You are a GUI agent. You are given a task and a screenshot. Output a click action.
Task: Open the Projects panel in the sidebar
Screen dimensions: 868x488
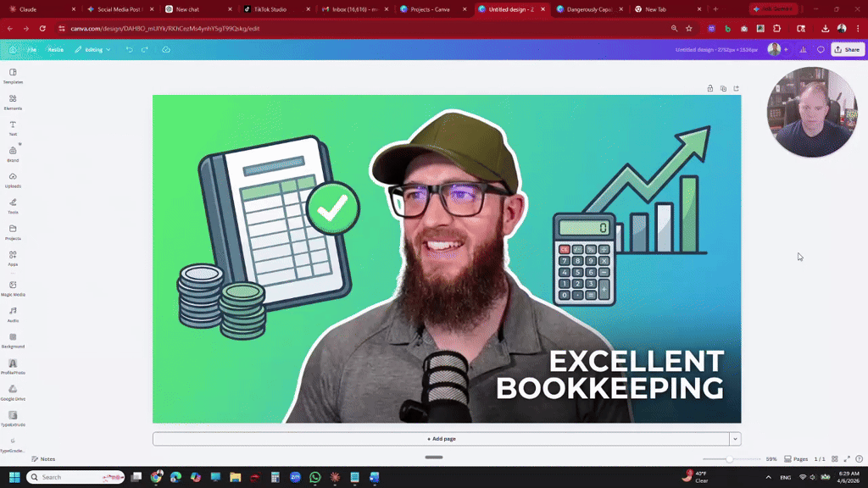13,232
